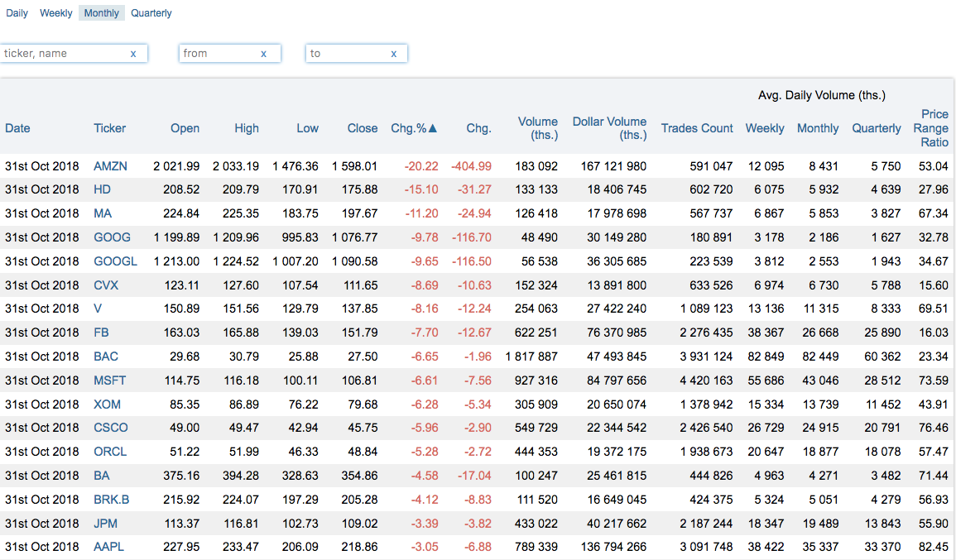Clear the 'to' date field with its x
Screen dimensions: 956x560
[x=394, y=54]
